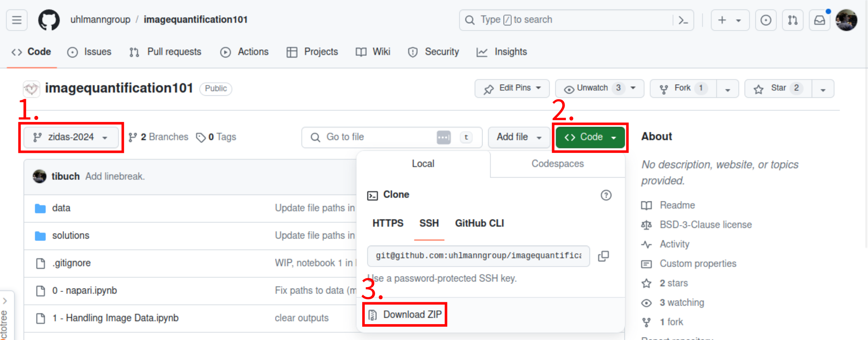Switch to the Issues tab
Screen dimensions: 868x340
89,52
